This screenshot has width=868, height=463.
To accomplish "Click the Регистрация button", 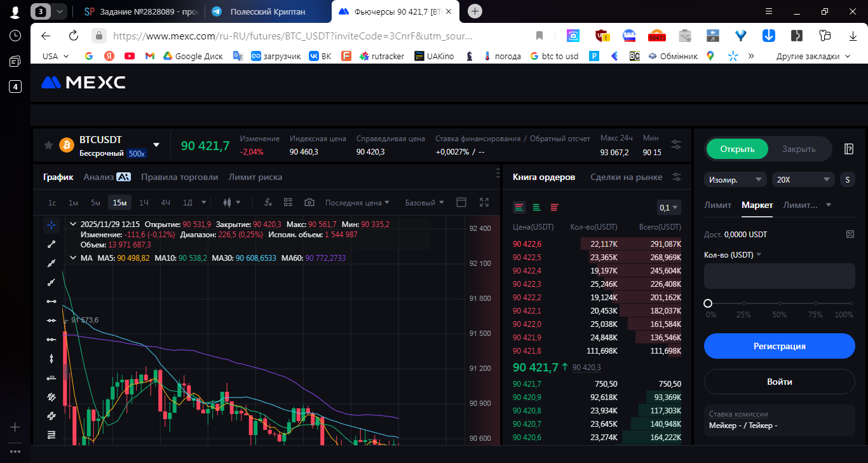I will coord(780,346).
